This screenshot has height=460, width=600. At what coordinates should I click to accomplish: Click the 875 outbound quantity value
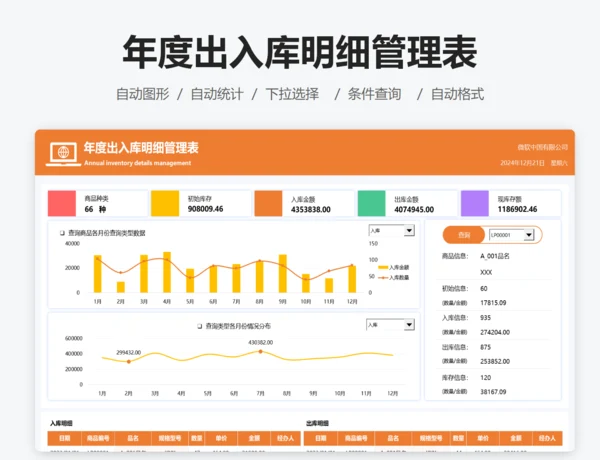point(485,347)
